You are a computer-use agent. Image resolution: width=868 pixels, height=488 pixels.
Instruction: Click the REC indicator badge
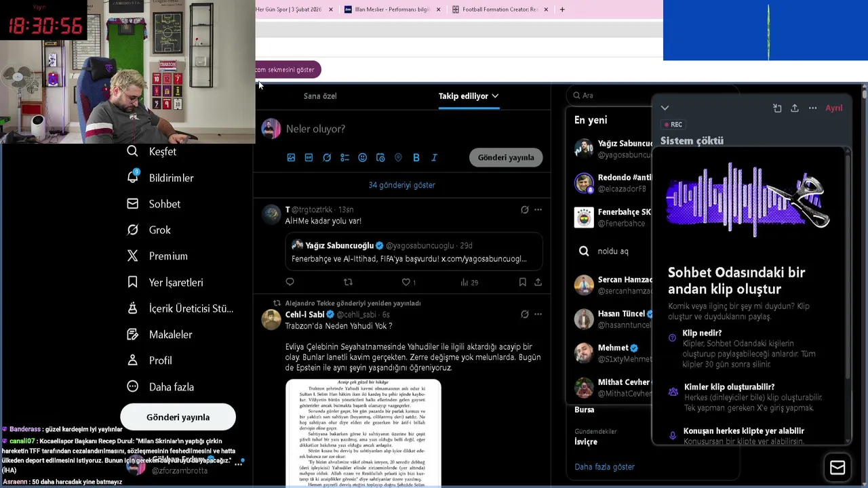[x=673, y=125]
